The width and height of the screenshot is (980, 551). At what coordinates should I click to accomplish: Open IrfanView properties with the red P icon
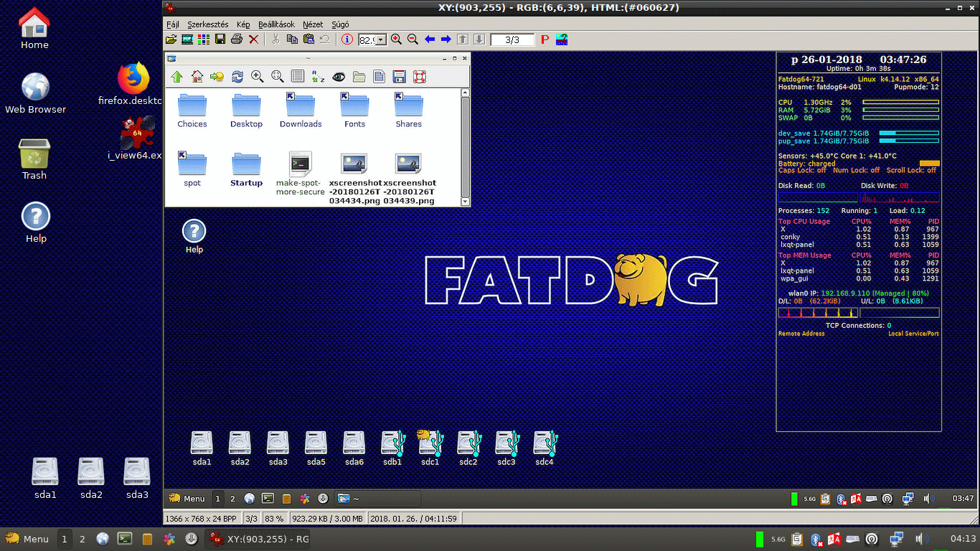tap(545, 39)
